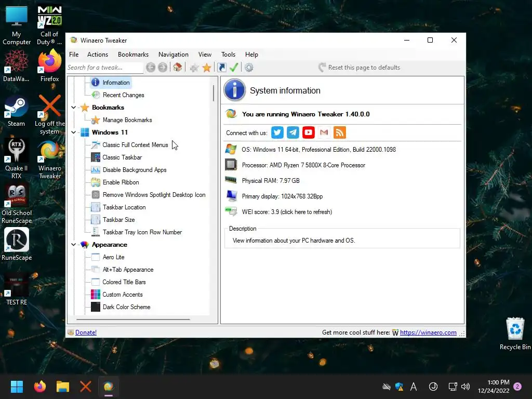Click the export shortcut arrow toolbar icon

click(222, 68)
